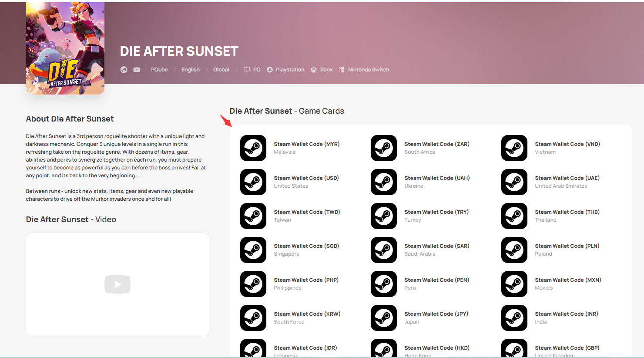This screenshot has height=358, width=644.
Task: Click Steam Wallet Code (UAE) title
Action: click(x=567, y=178)
